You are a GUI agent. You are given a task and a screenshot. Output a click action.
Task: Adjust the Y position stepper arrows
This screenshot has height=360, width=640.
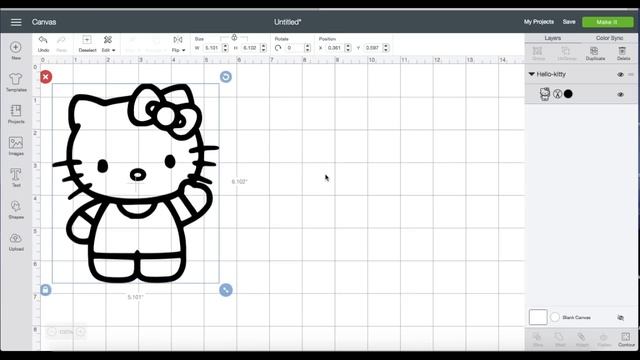click(386, 48)
